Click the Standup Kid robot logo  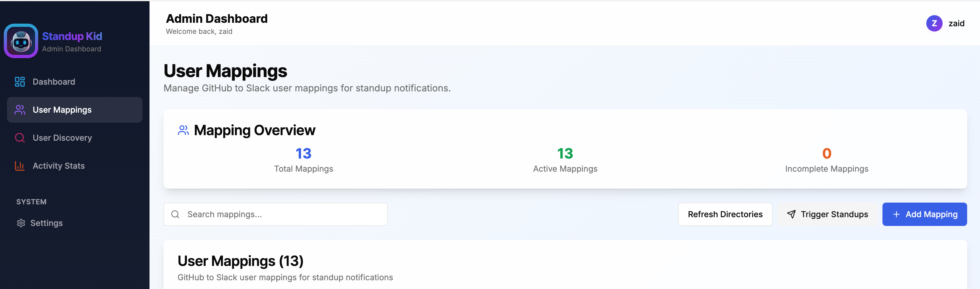(21, 41)
